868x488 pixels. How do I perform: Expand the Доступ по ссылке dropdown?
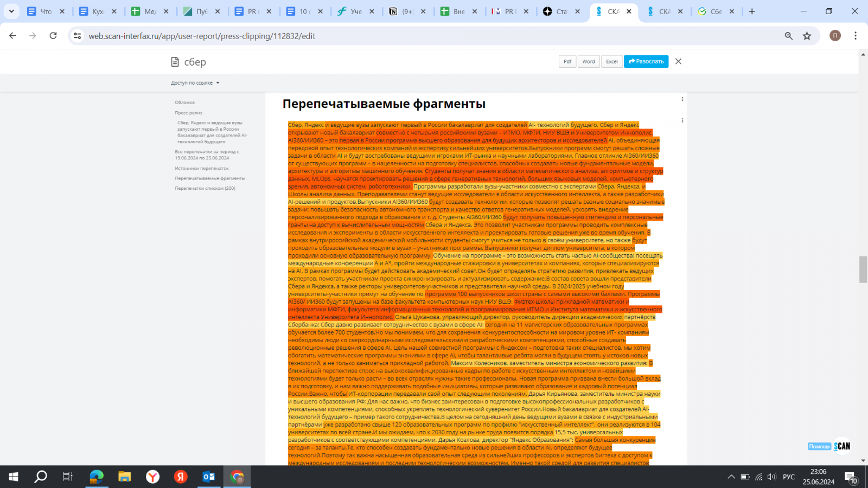(x=195, y=83)
